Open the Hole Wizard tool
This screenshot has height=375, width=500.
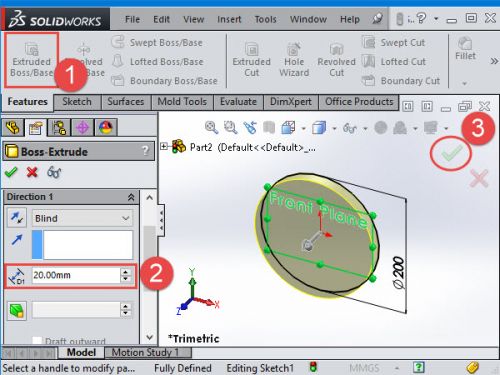pos(294,60)
